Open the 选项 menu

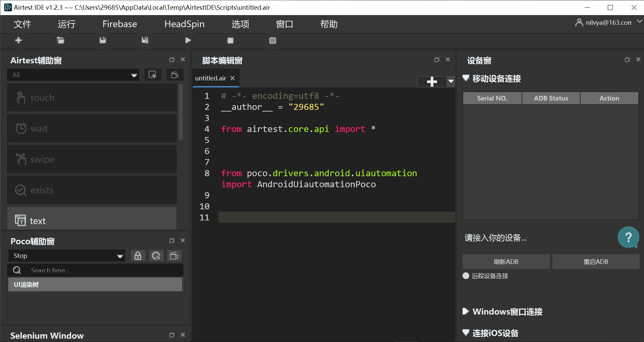[240, 24]
